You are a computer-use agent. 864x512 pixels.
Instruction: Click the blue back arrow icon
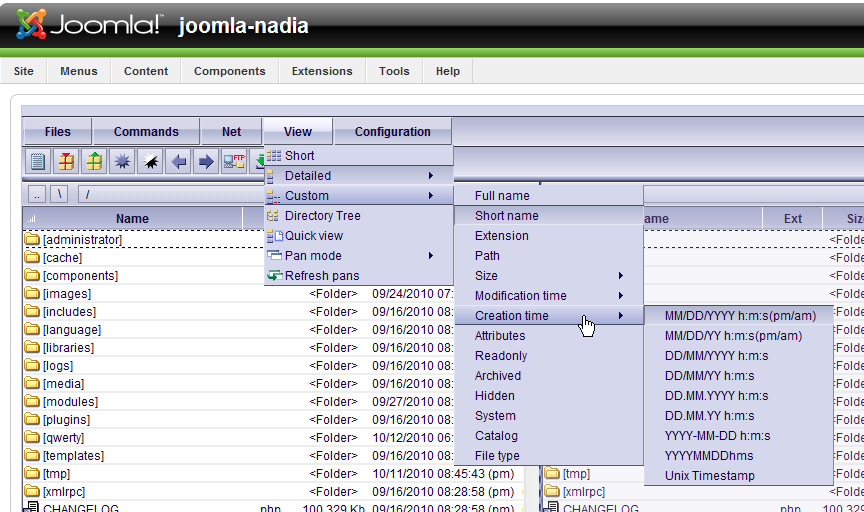(x=178, y=161)
